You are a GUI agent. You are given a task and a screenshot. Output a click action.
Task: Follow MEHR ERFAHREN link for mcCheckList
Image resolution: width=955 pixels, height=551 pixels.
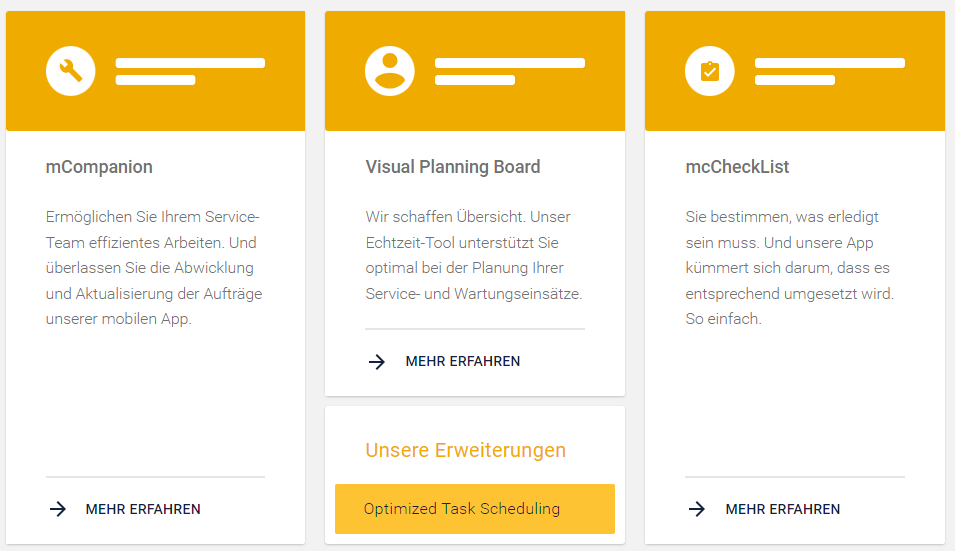783,509
